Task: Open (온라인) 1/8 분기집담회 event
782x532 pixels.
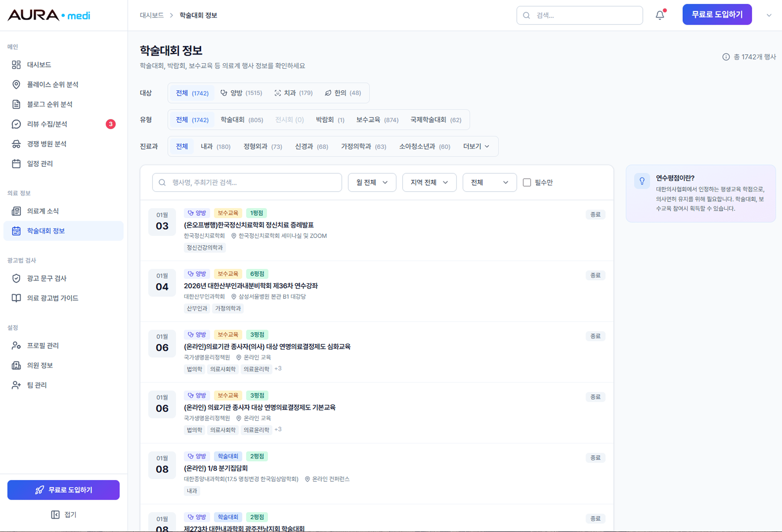Action: tap(216, 468)
